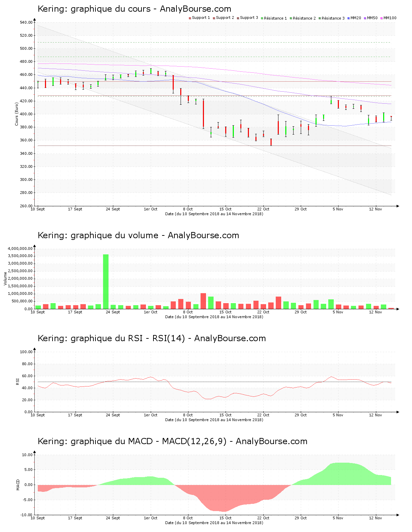412x532 pixels.
Task: Click the Support 1 legend label
Action: pos(201,18)
